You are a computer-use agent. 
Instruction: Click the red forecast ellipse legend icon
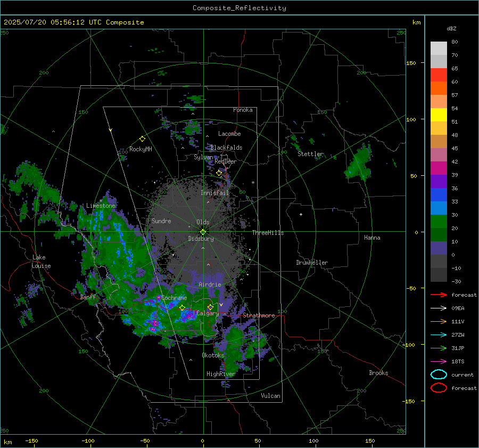pyautogui.click(x=439, y=388)
